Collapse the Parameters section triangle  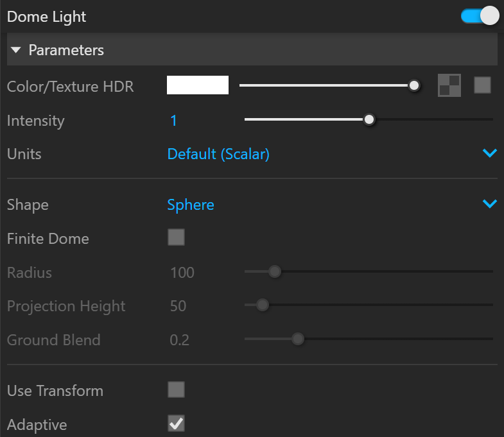click(x=16, y=50)
